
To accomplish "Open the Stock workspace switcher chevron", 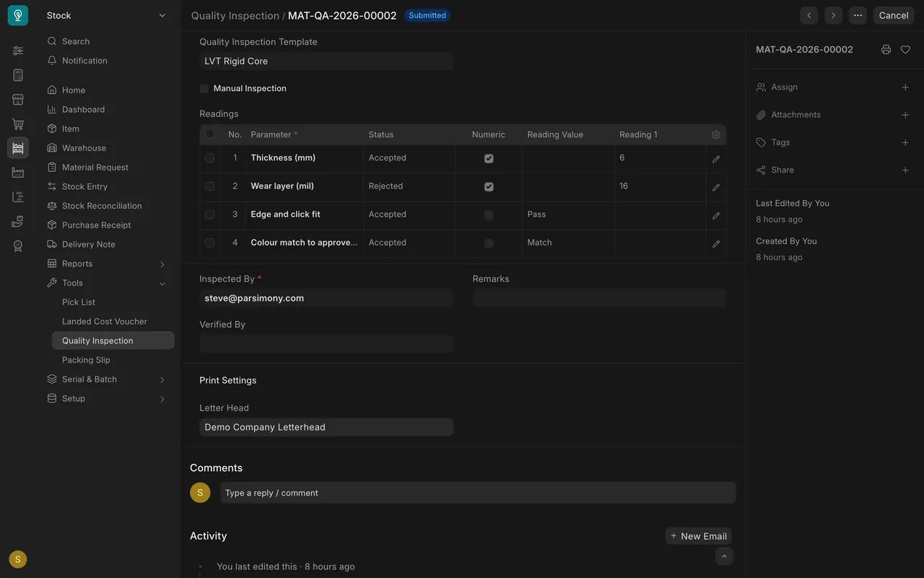I will point(162,16).
